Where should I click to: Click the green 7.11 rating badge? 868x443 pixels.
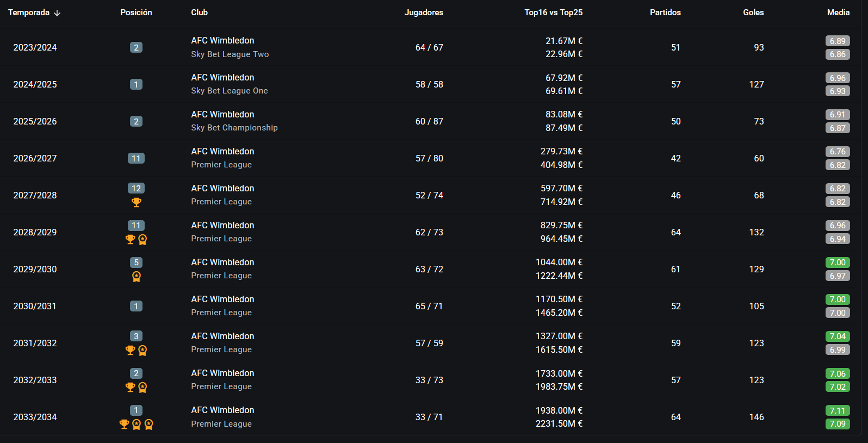click(838, 410)
